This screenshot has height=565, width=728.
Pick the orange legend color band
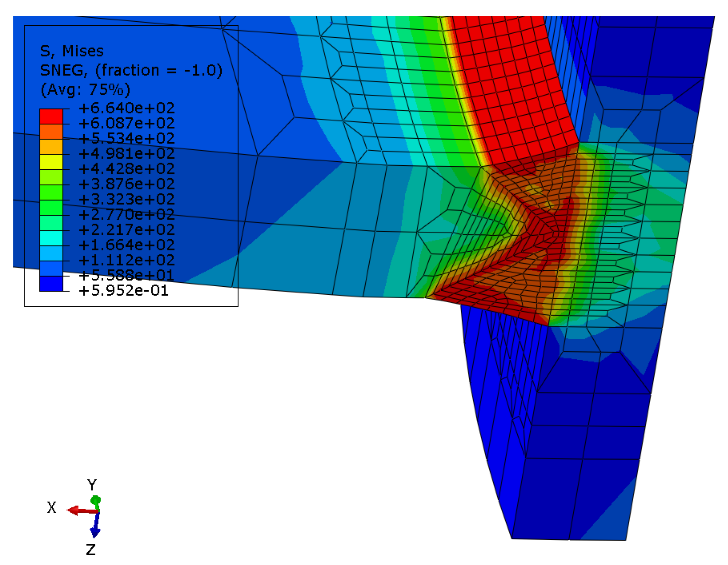[x=51, y=132]
